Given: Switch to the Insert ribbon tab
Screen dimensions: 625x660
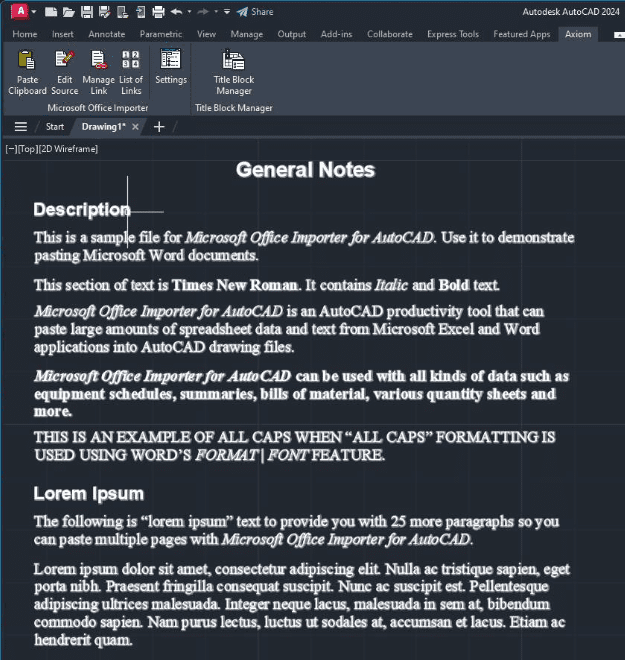Looking at the screenshot, I should [63, 34].
